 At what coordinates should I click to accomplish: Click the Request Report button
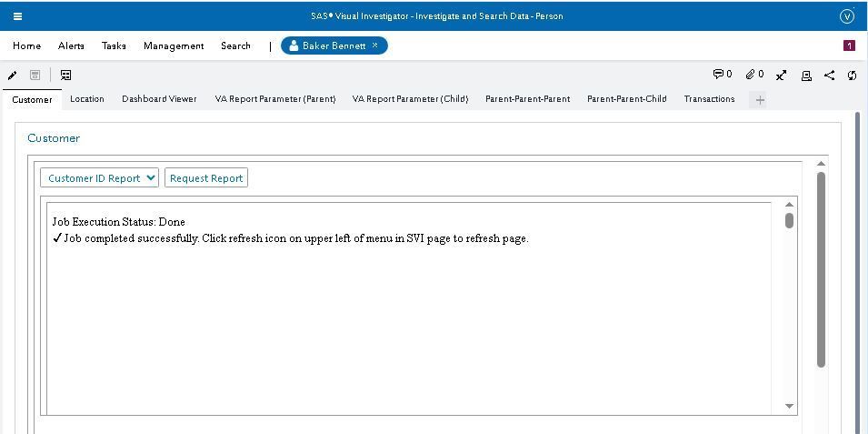[206, 178]
